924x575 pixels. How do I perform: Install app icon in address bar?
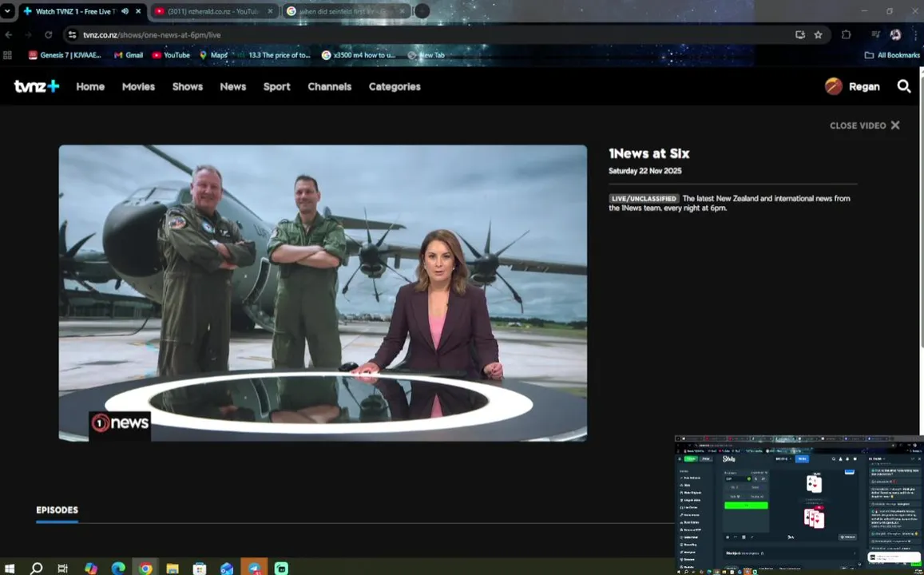point(799,35)
